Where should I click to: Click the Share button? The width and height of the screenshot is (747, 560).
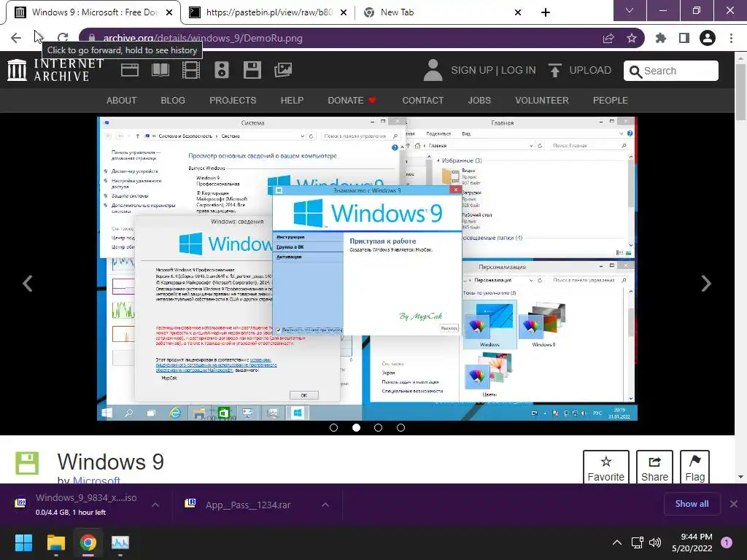click(x=654, y=467)
